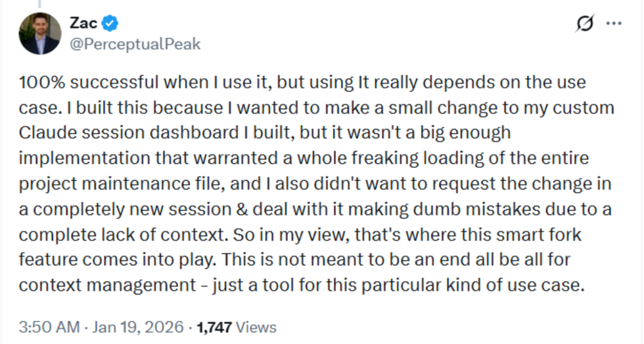The height and width of the screenshot is (344, 644).
Task: Open the @PerceptualPeak handle link
Action: [135, 44]
